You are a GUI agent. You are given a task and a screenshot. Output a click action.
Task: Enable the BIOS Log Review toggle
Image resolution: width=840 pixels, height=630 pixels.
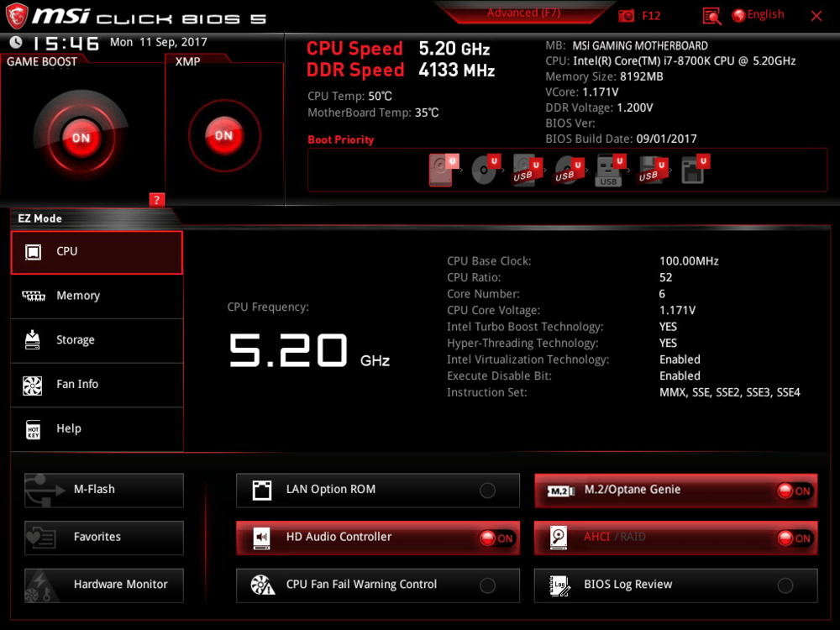(785, 585)
